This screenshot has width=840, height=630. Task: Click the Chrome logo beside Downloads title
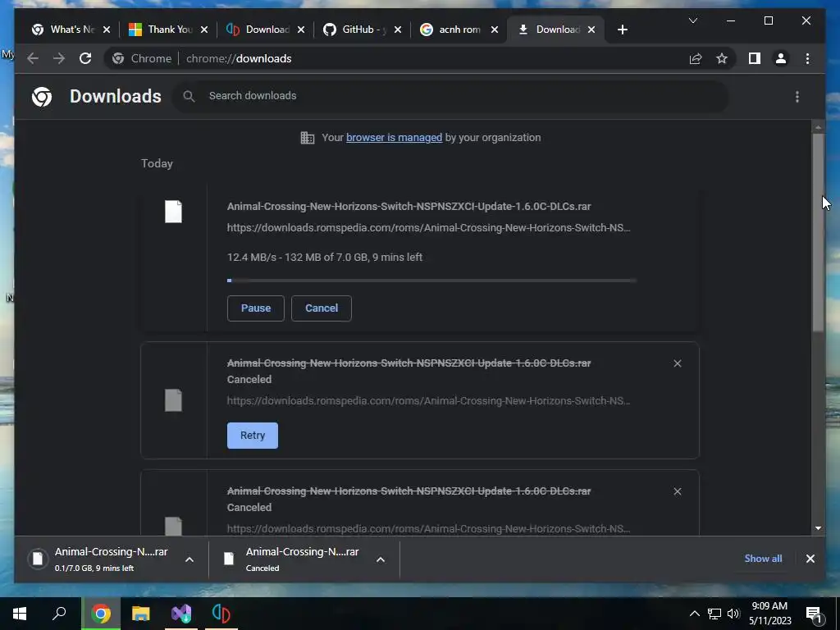coord(42,97)
